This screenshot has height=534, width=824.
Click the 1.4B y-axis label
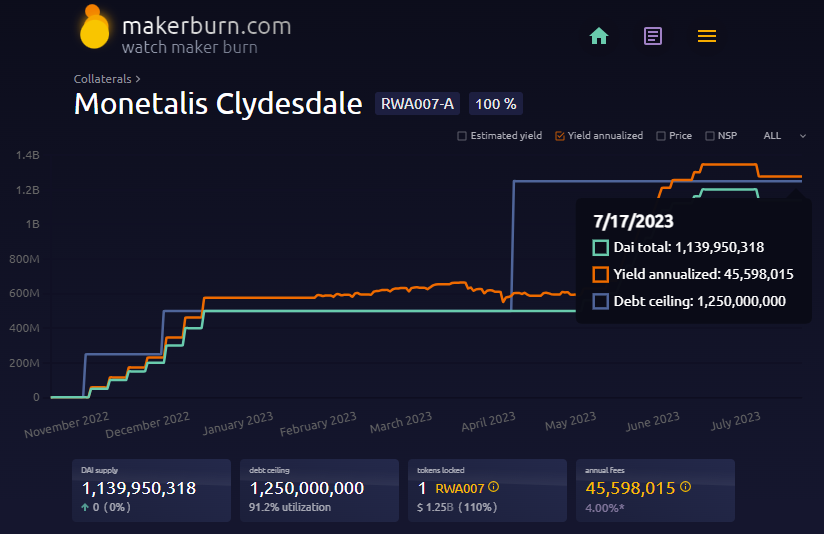click(27, 155)
